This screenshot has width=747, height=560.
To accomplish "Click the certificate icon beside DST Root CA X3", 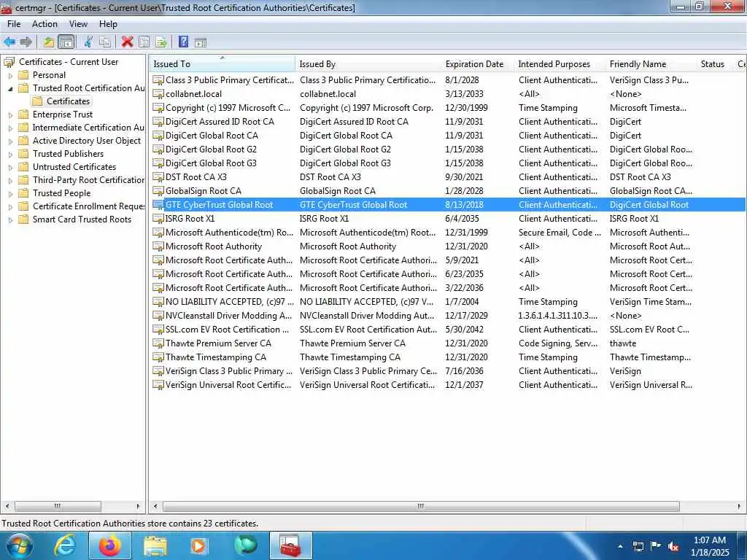I will point(158,177).
